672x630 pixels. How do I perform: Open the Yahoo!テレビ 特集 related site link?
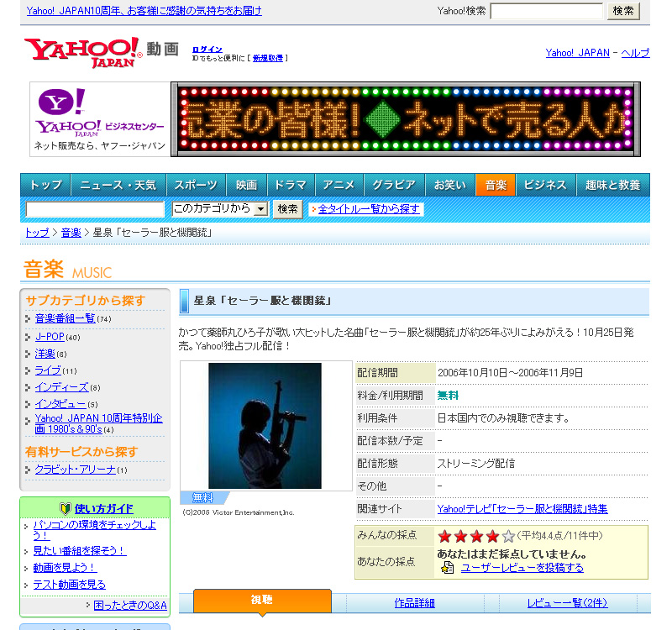click(x=522, y=509)
